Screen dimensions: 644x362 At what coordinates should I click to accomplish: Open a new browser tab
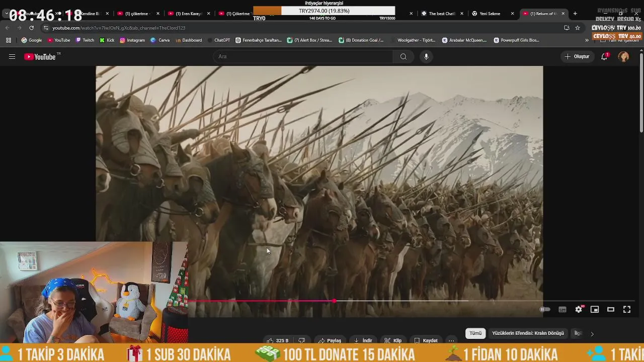(575, 14)
